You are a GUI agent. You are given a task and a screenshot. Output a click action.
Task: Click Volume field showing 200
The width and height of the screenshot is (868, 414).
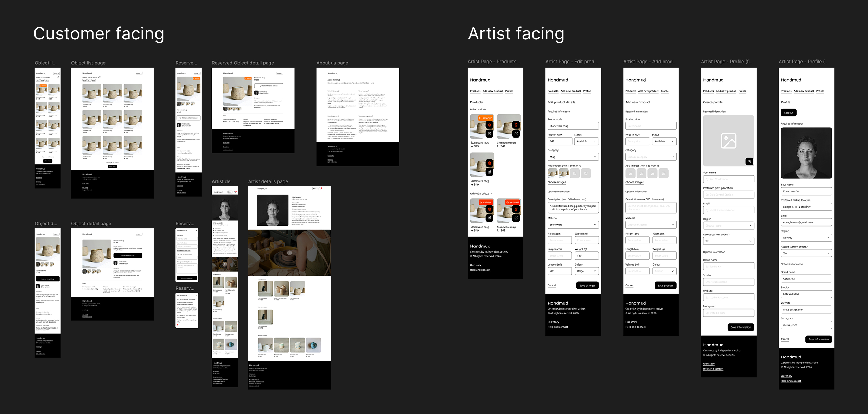pyautogui.click(x=560, y=271)
